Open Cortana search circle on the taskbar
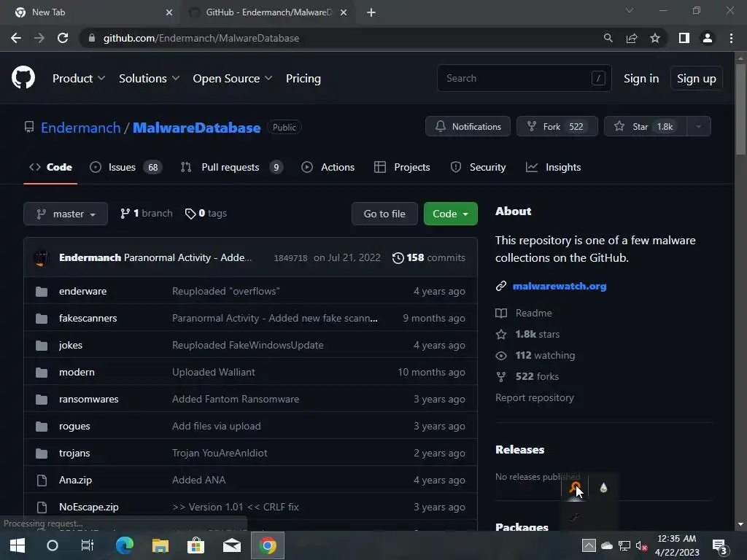This screenshot has height=560, width=747. (53, 545)
